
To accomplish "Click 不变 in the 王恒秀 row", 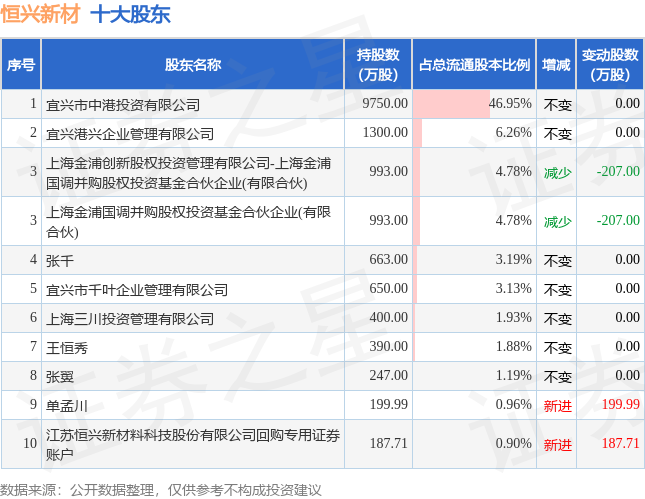I will point(558,348).
